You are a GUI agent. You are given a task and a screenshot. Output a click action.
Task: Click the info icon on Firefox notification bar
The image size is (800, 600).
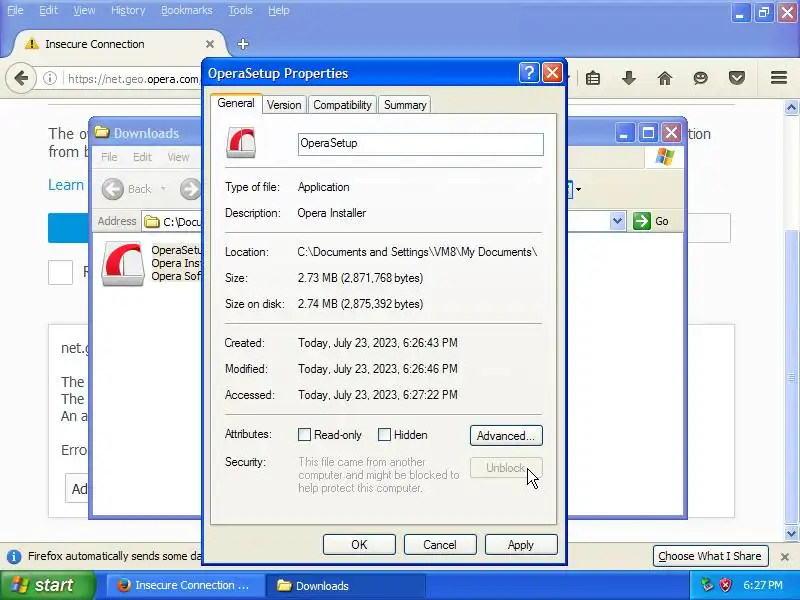(14, 556)
